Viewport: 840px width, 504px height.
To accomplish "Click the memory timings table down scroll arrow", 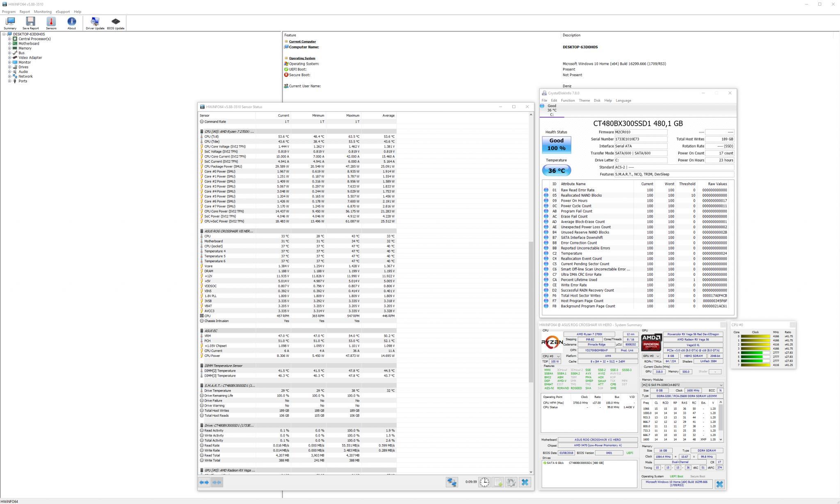I will pyautogui.click(x=721, y=440).
